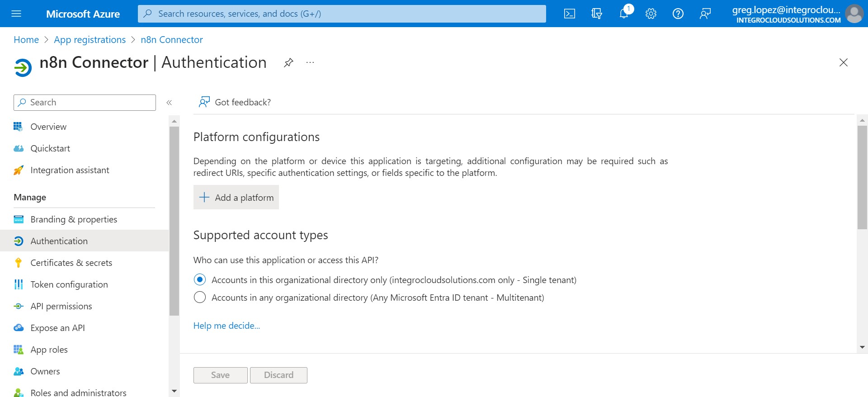This screenshot has width=868, height=397.
Task: Focus the sidebar Search field
Action: click(x=85, y=103)
